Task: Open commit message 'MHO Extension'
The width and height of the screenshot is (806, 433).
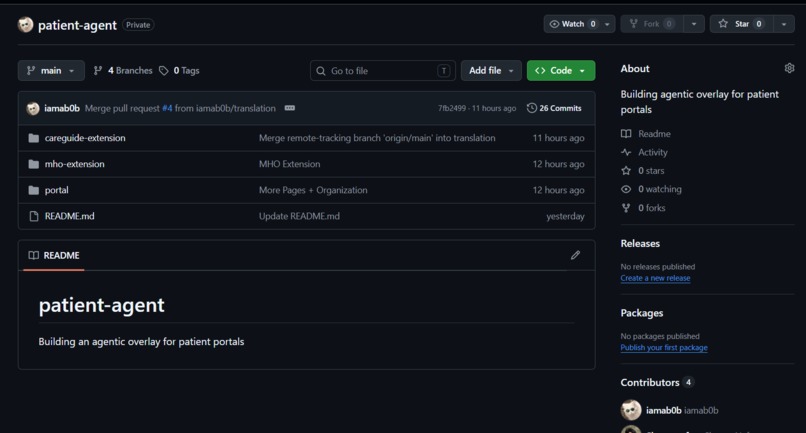Action: 289,164
